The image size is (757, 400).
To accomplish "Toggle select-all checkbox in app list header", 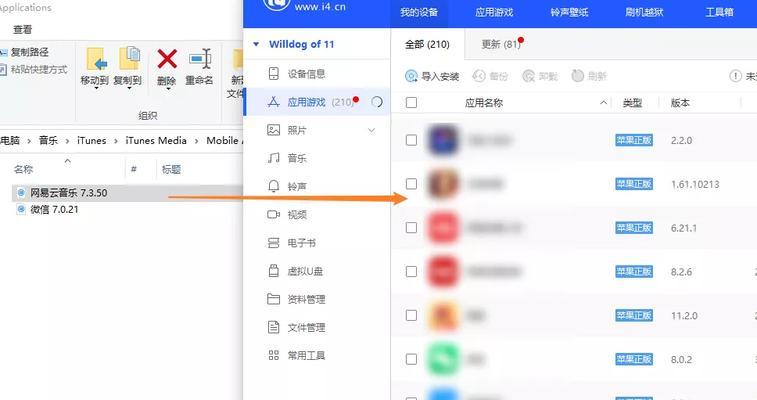I will tap(411, 103).
